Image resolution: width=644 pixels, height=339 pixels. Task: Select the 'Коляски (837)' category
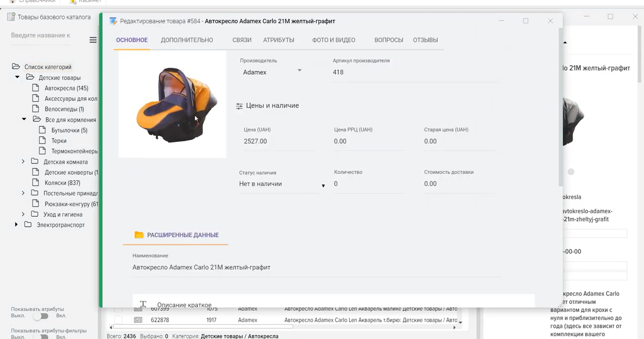coord(62,183)
